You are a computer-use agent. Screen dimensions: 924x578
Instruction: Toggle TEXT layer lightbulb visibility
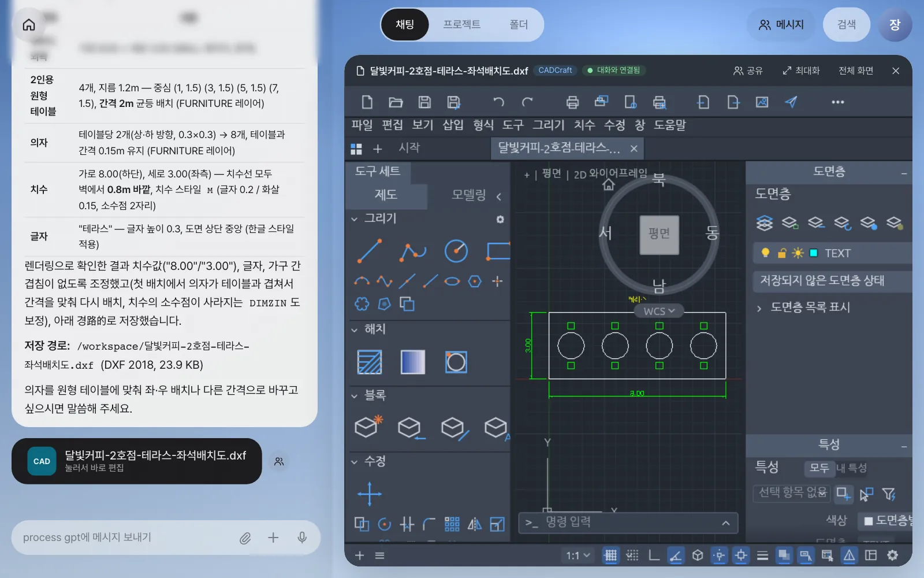[766, 253]
